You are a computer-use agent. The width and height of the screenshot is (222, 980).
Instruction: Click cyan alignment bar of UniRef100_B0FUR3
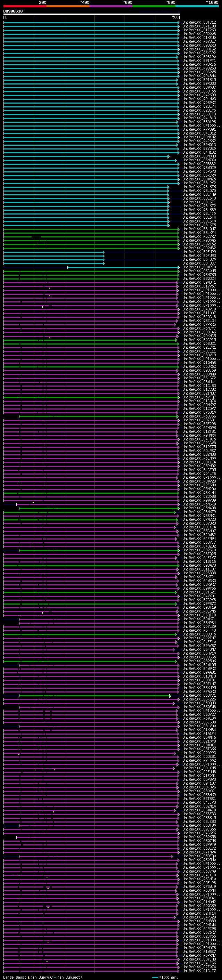54,256
